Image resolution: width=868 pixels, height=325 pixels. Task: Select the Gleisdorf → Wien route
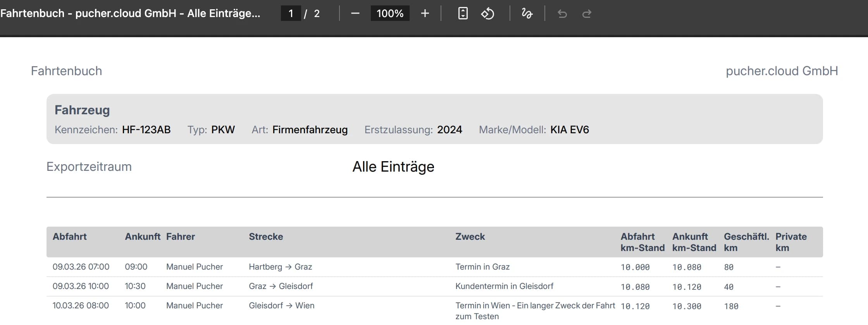pos(282,306)
